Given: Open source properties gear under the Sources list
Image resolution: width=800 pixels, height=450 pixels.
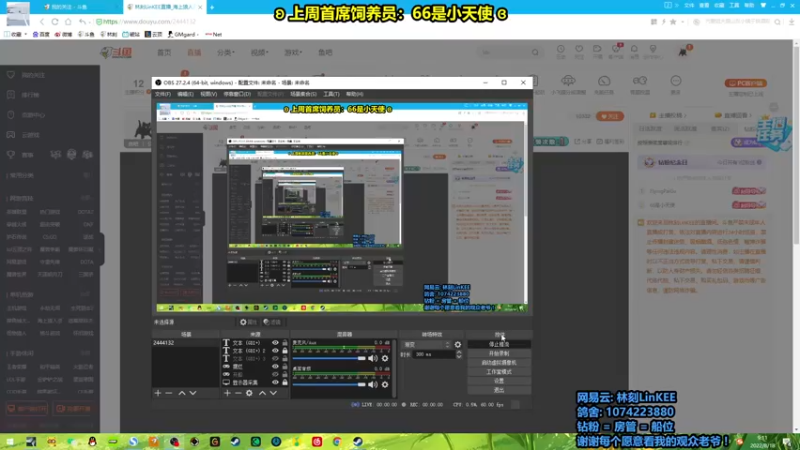Looking at the screenshot, I should [249, 393].
